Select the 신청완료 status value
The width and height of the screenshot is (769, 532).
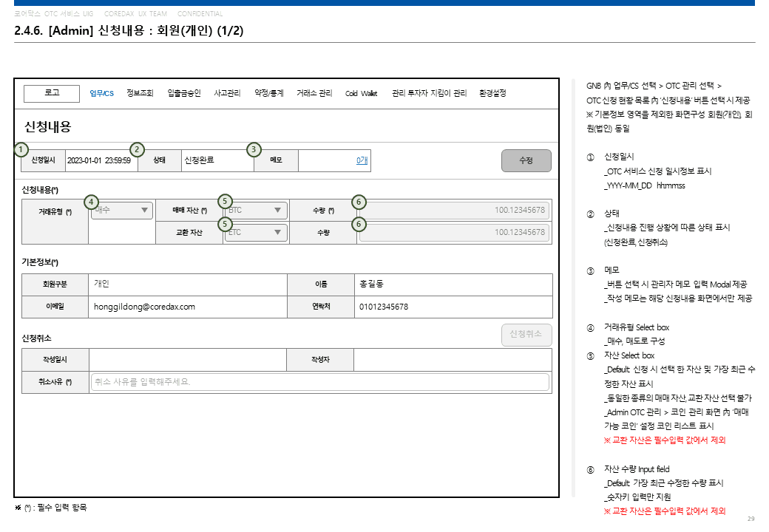[199, 160]
